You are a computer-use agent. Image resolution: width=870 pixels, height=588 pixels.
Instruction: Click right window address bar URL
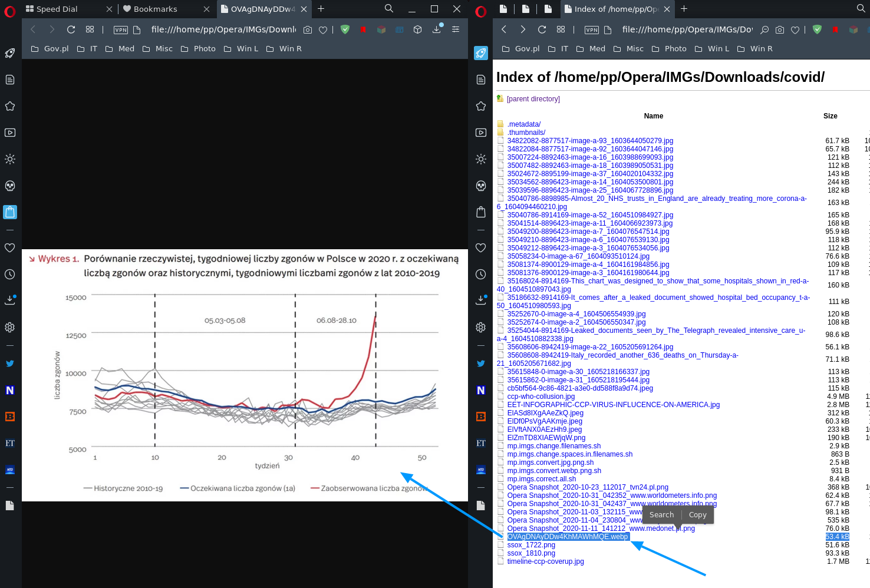[x=687, y=29]
